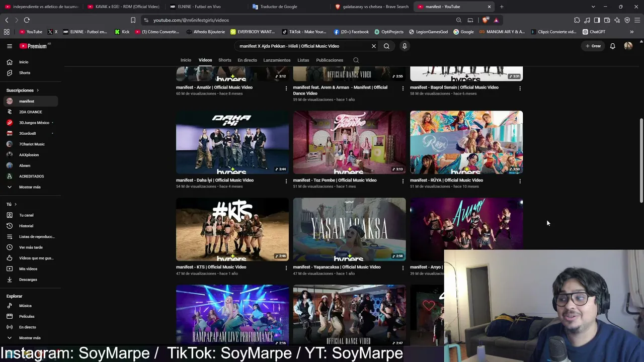Open title 'manifest - Yaşanacaksa | Official Music Video'
Image resolution: width=644 pixels, height=362 pixels.
click(337, 267)
